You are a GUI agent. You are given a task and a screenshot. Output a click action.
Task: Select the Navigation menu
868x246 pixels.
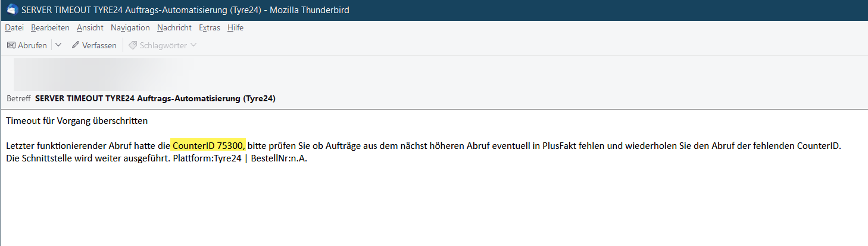coord(130,27)
